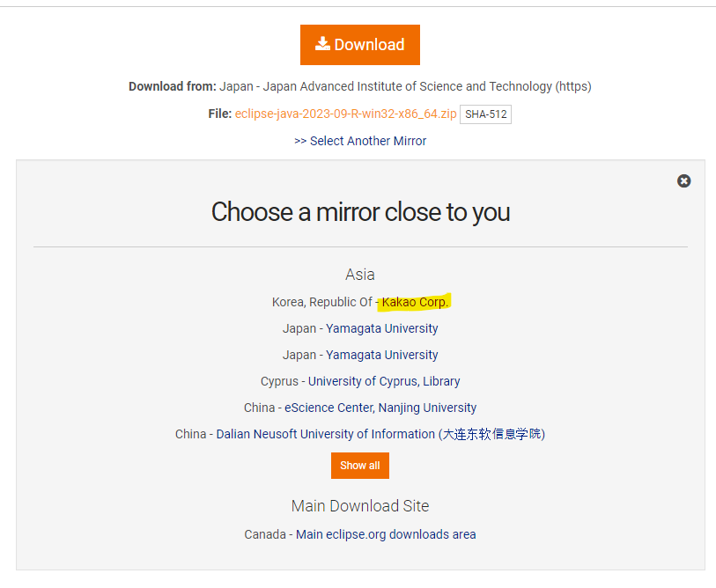The height and width of the screenshot is (588, 716).
Task: Pick the University of Cyprus, Library mirror
Action: 384,381
